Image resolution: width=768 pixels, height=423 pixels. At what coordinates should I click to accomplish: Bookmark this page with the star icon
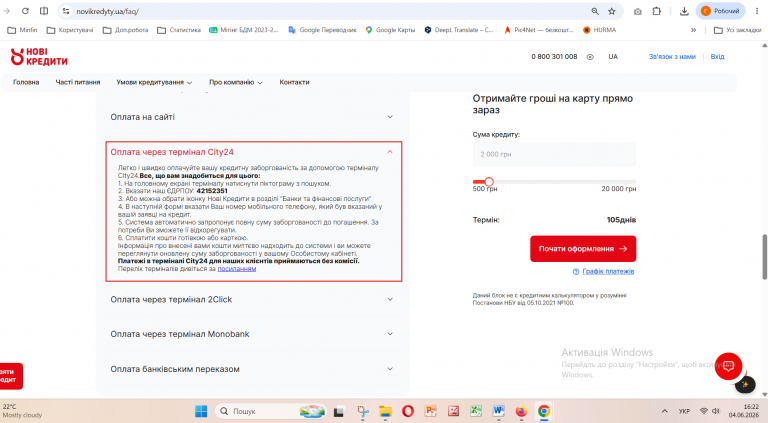coord(612,11)
